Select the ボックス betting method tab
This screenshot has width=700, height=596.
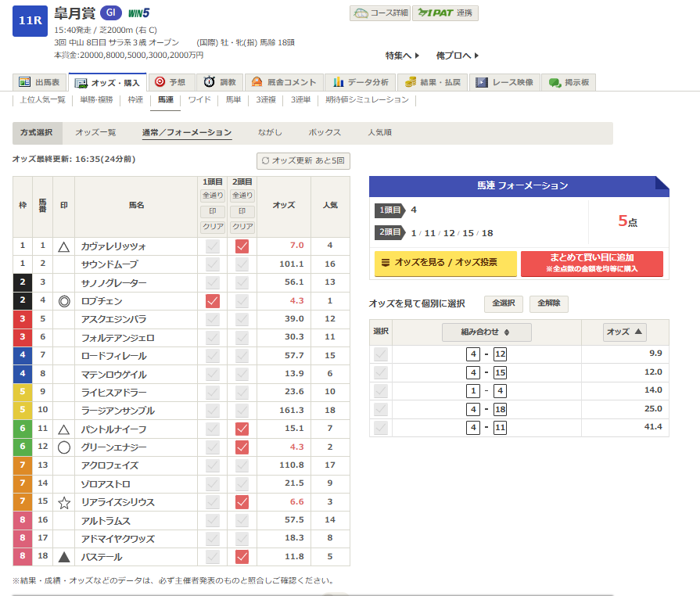click(x=325, y=133)
